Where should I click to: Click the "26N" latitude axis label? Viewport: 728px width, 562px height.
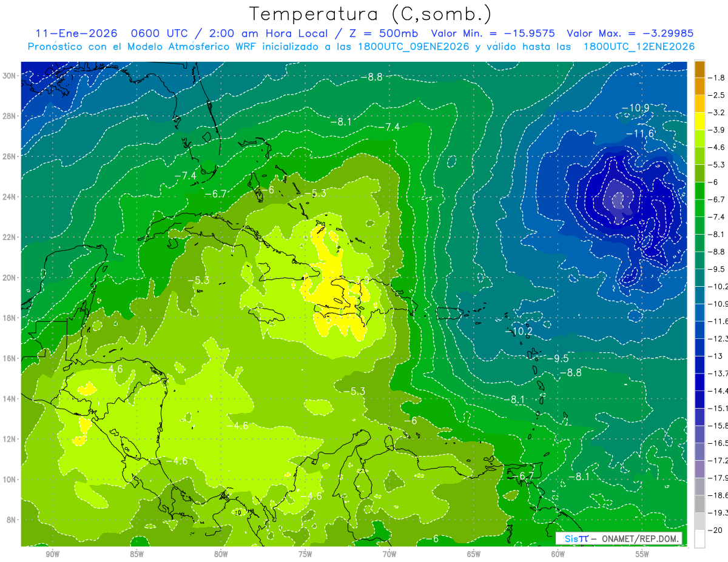[x=9, y=156]
